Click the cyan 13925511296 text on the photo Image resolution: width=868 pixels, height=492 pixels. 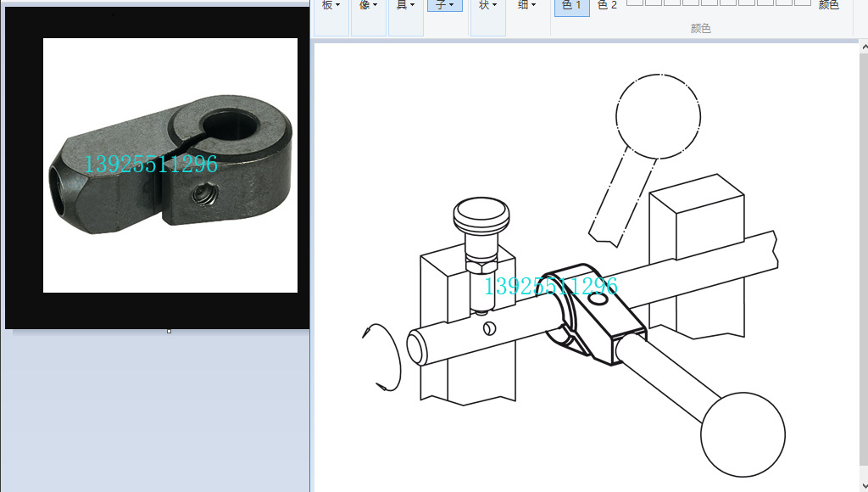150,164
